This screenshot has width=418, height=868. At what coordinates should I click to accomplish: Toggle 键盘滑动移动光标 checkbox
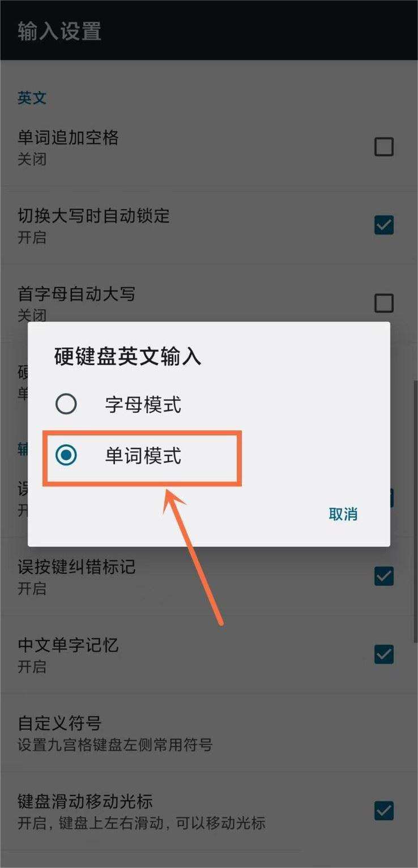click(384, 811)
